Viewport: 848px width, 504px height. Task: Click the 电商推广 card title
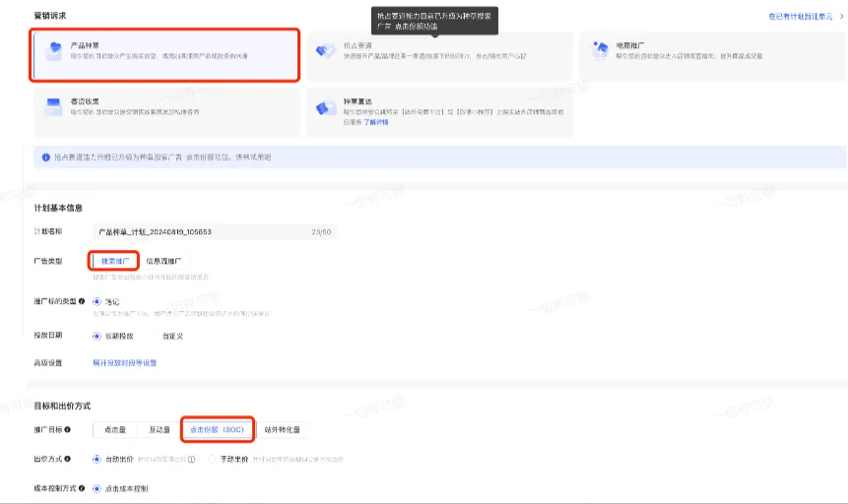(x=630, y=45)
